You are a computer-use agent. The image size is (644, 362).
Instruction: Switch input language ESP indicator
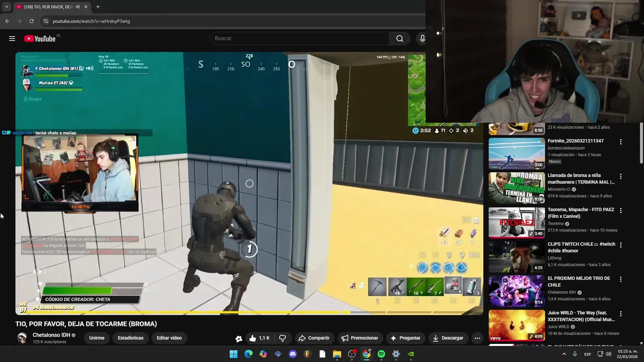(x=588, y=354)
